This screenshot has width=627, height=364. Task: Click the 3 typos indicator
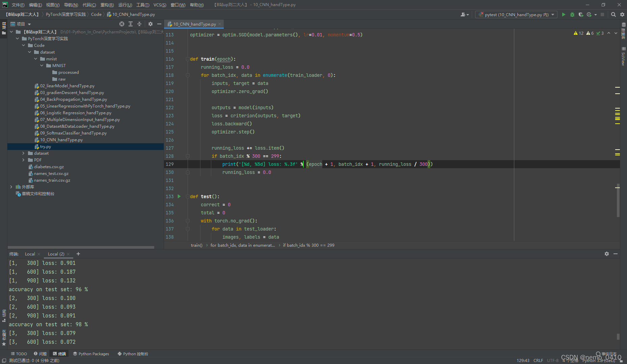click(x=600, y=33)
